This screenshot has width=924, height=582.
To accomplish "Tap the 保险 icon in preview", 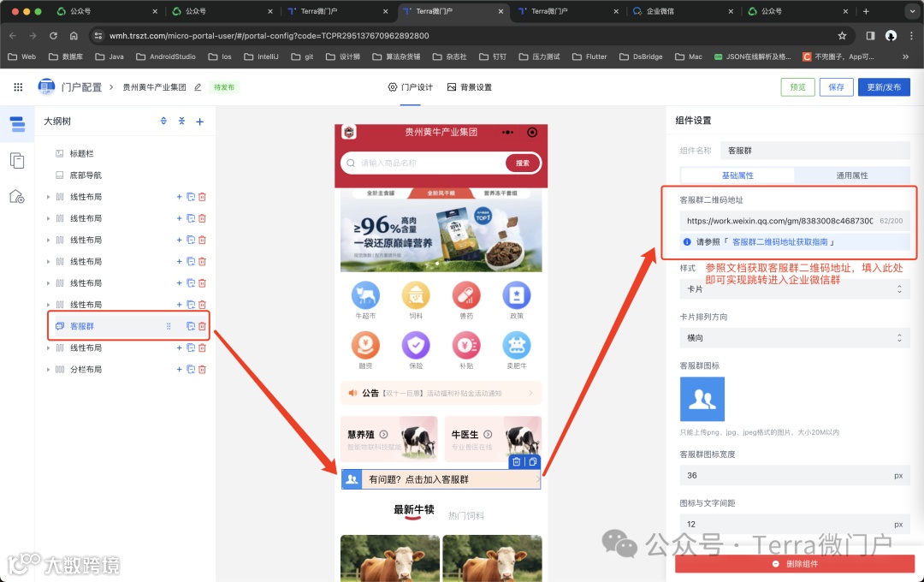I will coord(416,346).
